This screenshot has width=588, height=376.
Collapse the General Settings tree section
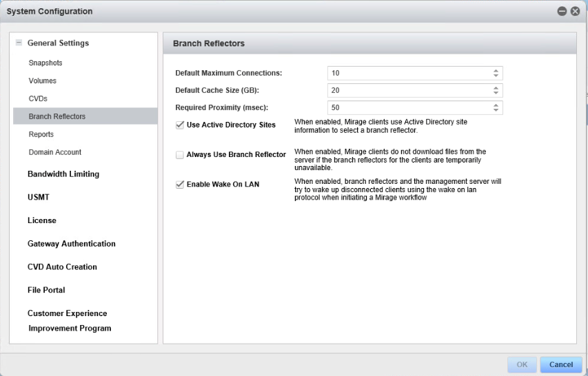[x=19, y=43]
